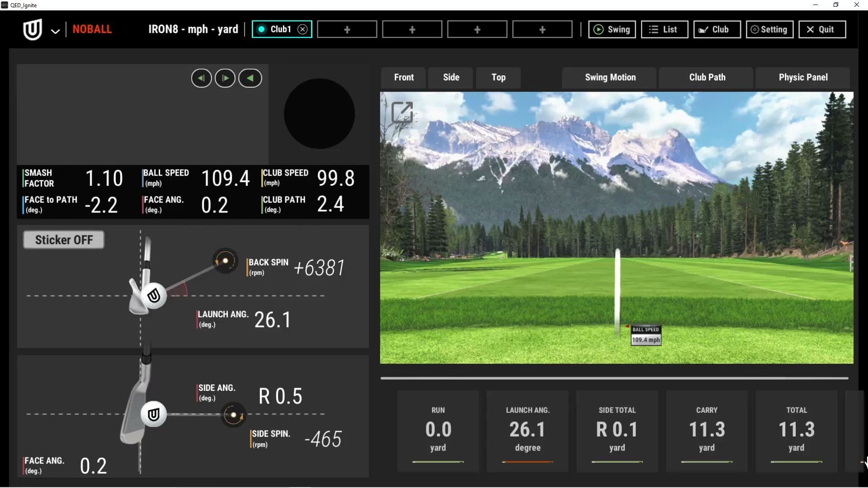Screen dimensions: 868x488
Task: Toggle the NOBALL mode indicator
Action: [x=92, y=28]
